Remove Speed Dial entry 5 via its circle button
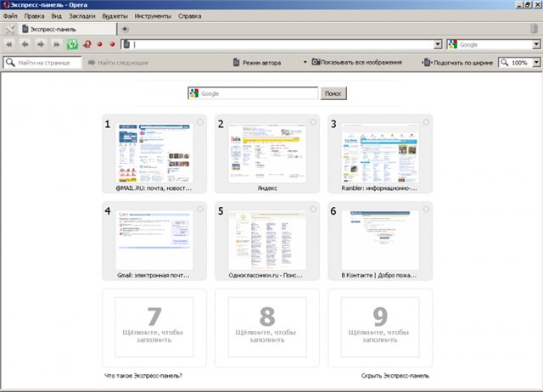 click(x=313, y=210)
